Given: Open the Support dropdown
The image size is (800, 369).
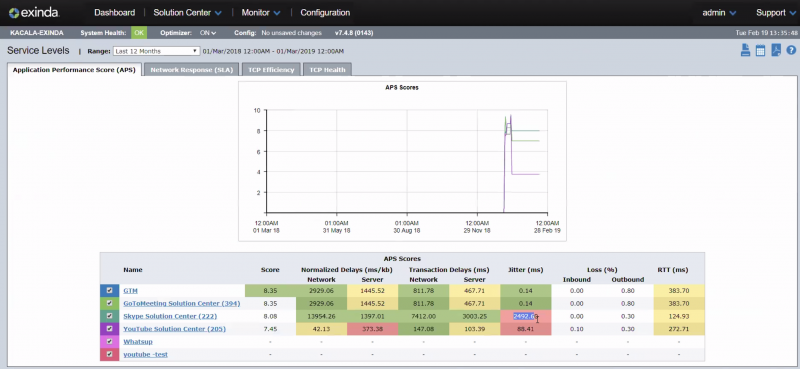Looking at the screenshot, I should coord(776,13).
